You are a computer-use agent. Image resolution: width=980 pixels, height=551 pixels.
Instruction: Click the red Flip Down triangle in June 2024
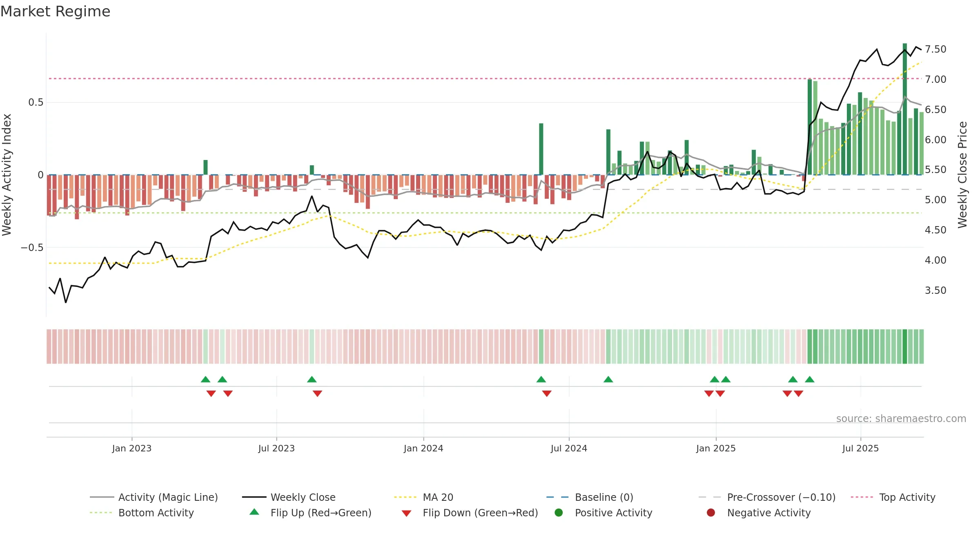coord(547,393)
